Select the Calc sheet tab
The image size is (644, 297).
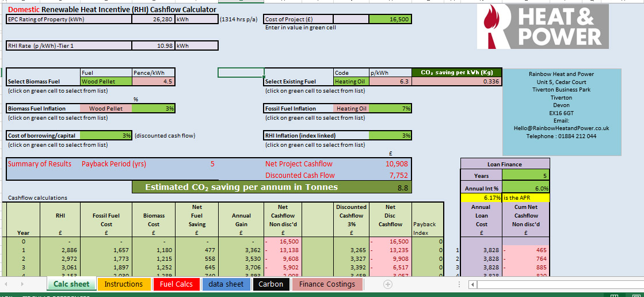[x=71, y=284]
